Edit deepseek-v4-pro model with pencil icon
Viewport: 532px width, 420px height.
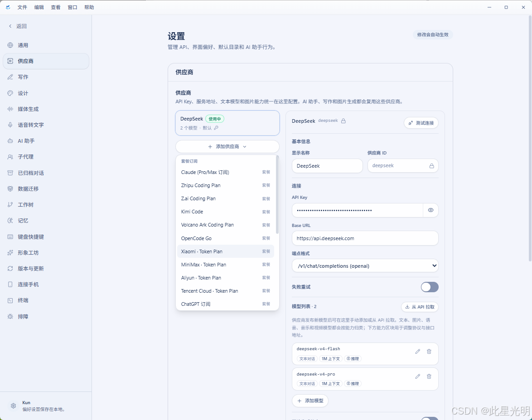click(x=418, y=376)
